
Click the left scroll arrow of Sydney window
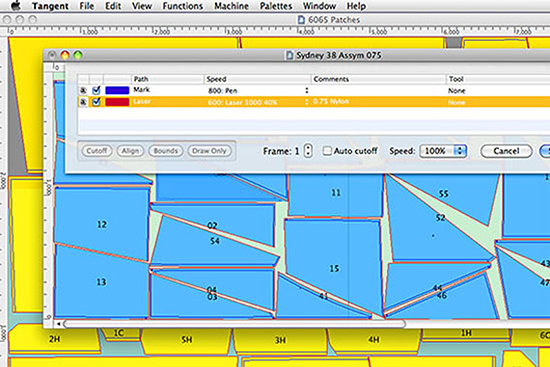[58, 324]
